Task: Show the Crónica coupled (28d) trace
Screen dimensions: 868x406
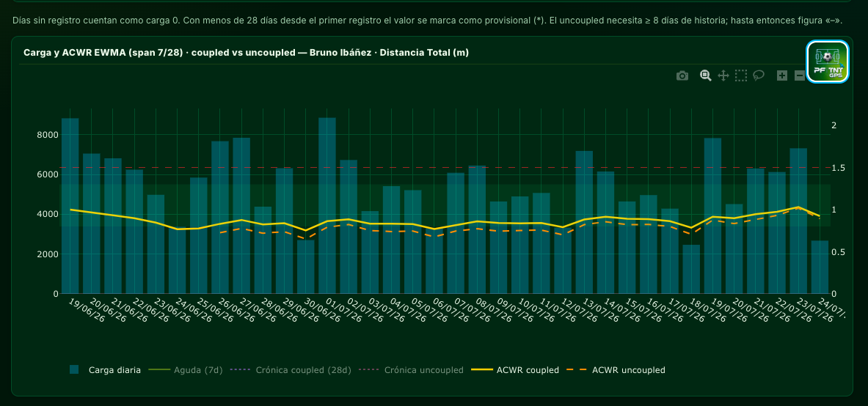Action: coord(291,370)
